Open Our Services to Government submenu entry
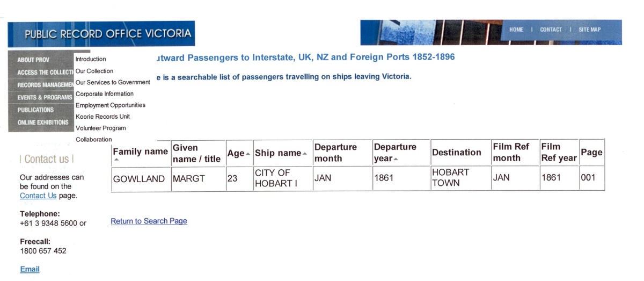The width and height of the screenshot is (644, 281). [113, 82]
